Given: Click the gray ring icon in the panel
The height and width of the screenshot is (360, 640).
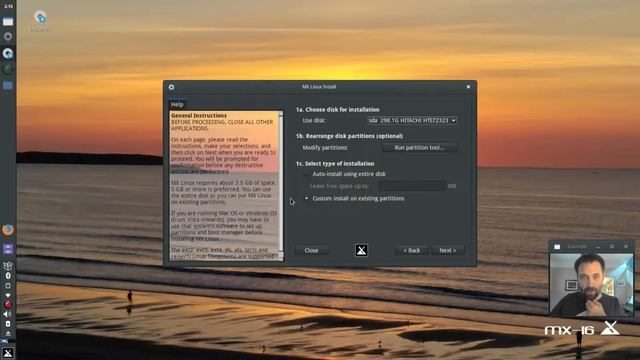Looking at the screenshot, I should [8, 37].
